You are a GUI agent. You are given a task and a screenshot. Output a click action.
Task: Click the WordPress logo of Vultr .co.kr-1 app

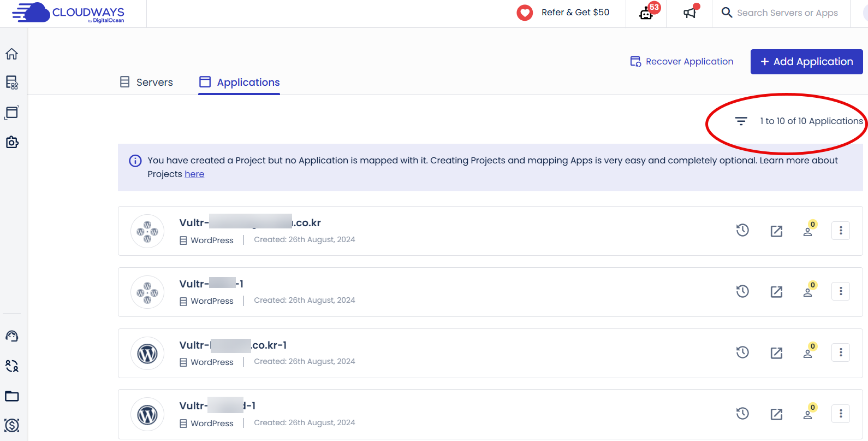tap(147, 354)
